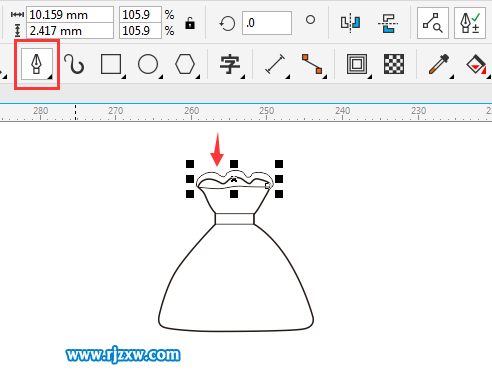
Task: Click the Mirror vertically button
Action: click(388, 23)
